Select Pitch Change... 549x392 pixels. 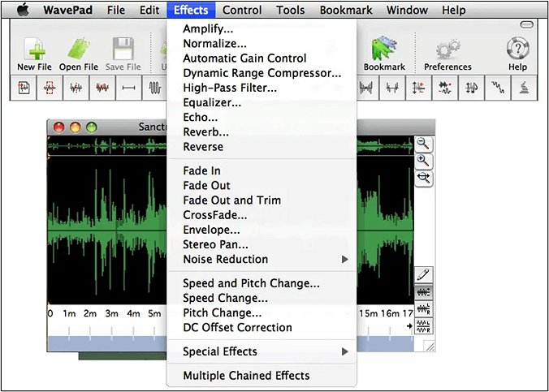(x=262, y=312)
